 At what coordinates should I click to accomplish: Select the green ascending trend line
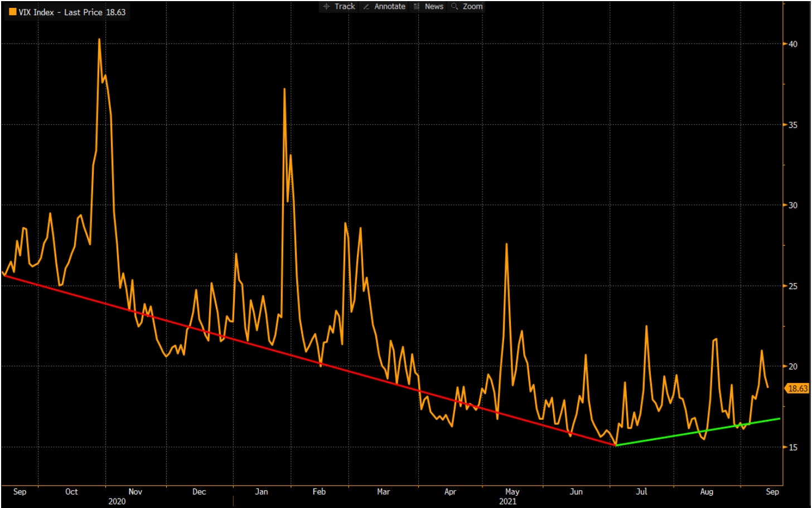click(x=697, y=432)
